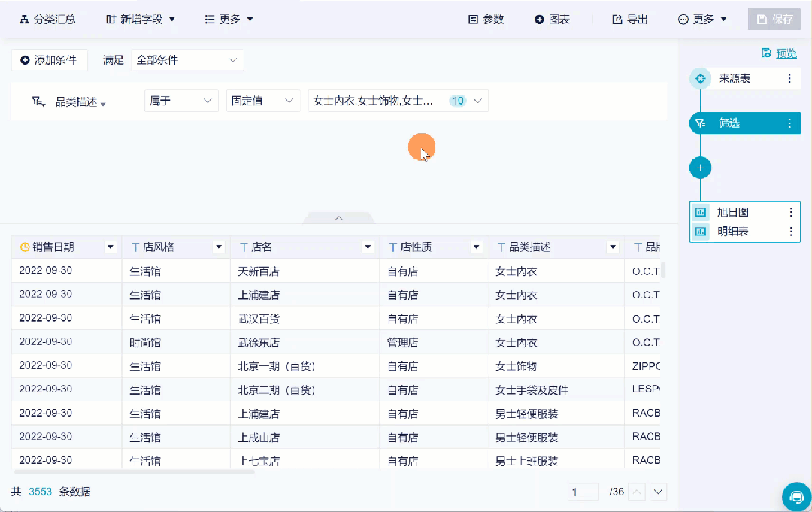
Task: Open the 来源表 three-dot menu
Action: 789,79
